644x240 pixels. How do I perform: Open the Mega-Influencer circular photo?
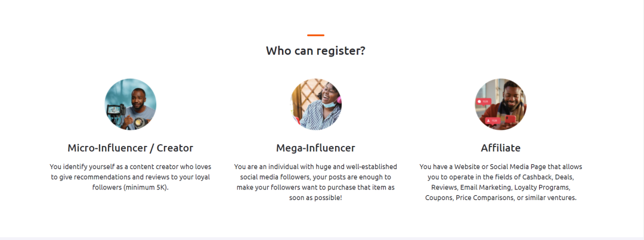coord(315,104)
